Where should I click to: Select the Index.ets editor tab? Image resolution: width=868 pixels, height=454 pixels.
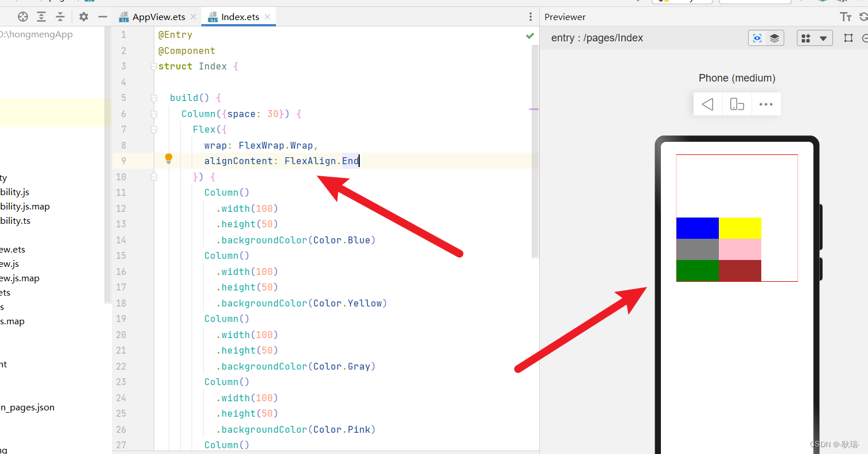click(240, 17)
